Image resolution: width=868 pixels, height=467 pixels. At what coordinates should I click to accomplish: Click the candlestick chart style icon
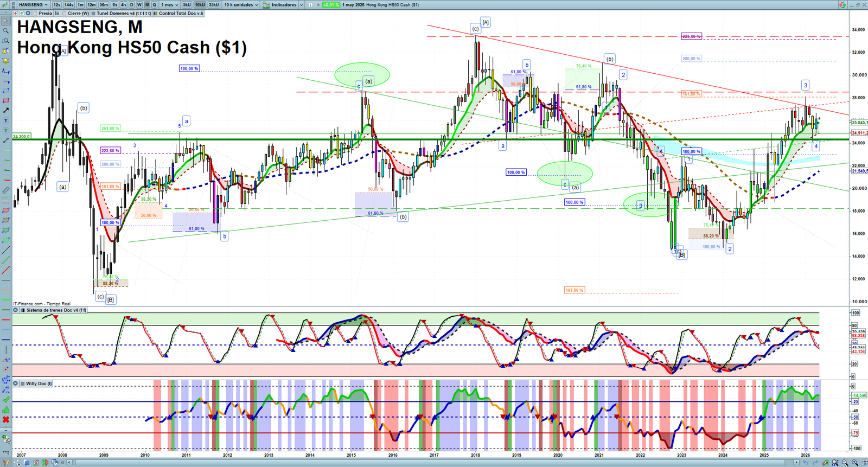(x=5, y=4)
